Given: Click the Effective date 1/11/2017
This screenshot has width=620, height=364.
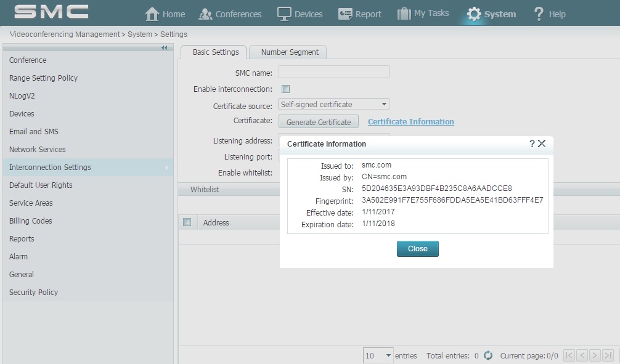Looking at the screenshot, I should [378, 211].
